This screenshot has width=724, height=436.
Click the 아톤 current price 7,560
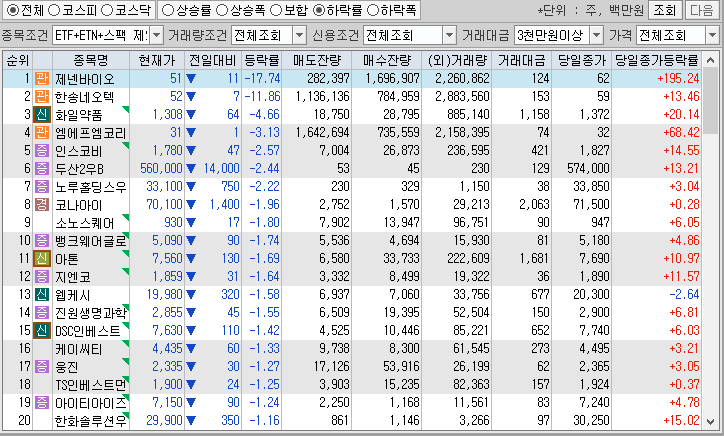[167, 259]
